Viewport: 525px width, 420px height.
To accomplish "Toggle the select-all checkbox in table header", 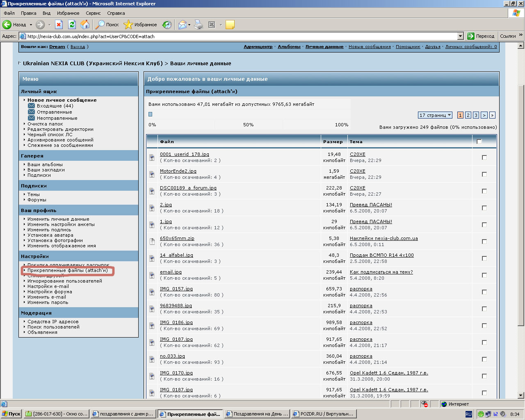I will [x=479, y=142].
